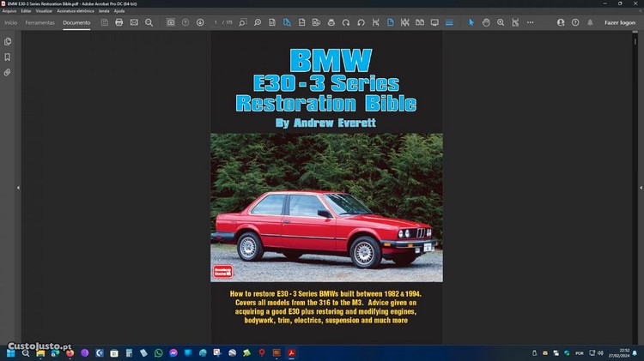Activate the arrow Selection tool

(x=471, y=22)
